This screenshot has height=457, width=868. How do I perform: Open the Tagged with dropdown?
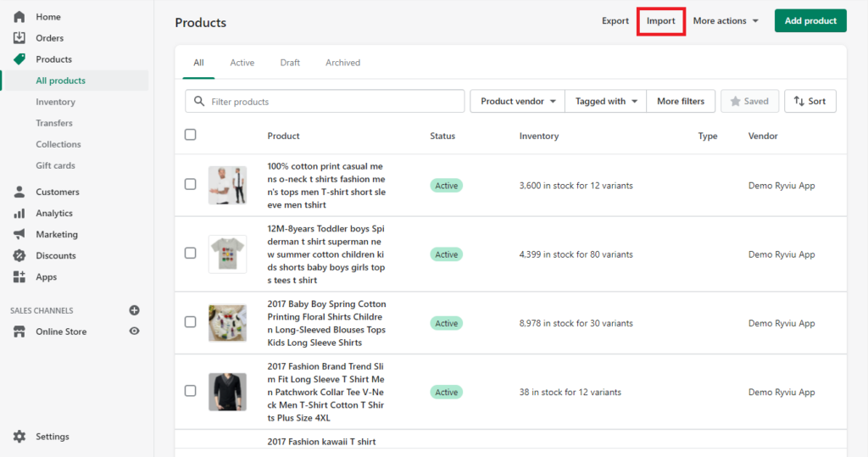tap(605, 102)
